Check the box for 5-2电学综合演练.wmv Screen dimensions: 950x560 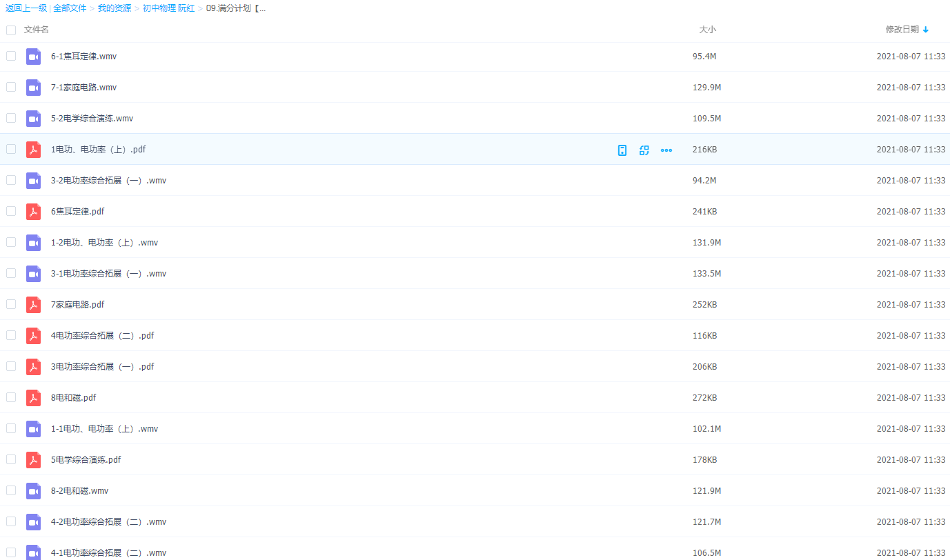pyautogui.click(x=11, y=118)
